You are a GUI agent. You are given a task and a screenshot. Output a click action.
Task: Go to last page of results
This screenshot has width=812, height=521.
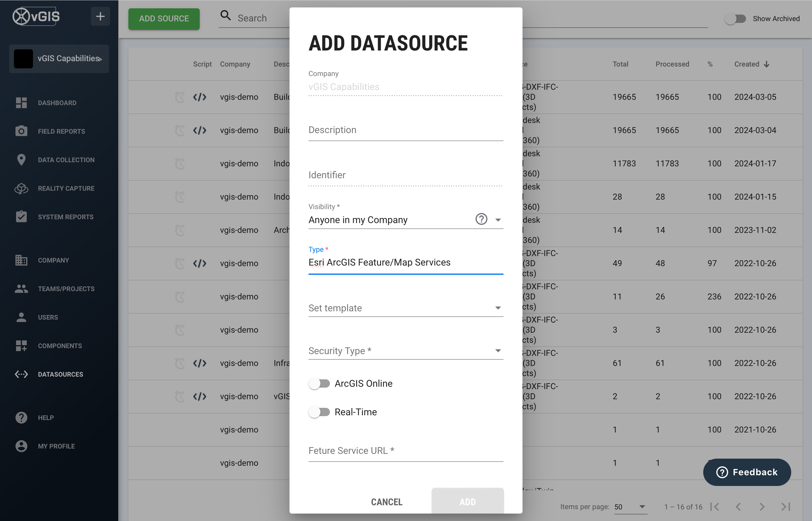point(785,507)
